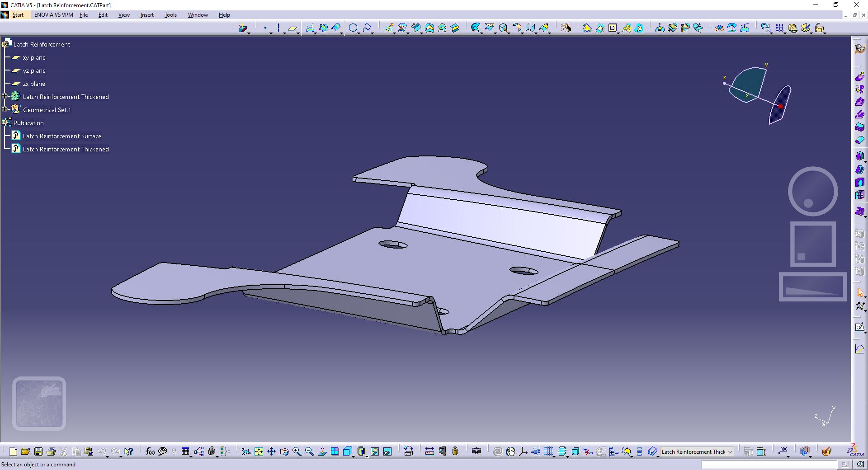Click the Zoom In magnifier icon
Screen dimensions: 868x470
[297, 451]
